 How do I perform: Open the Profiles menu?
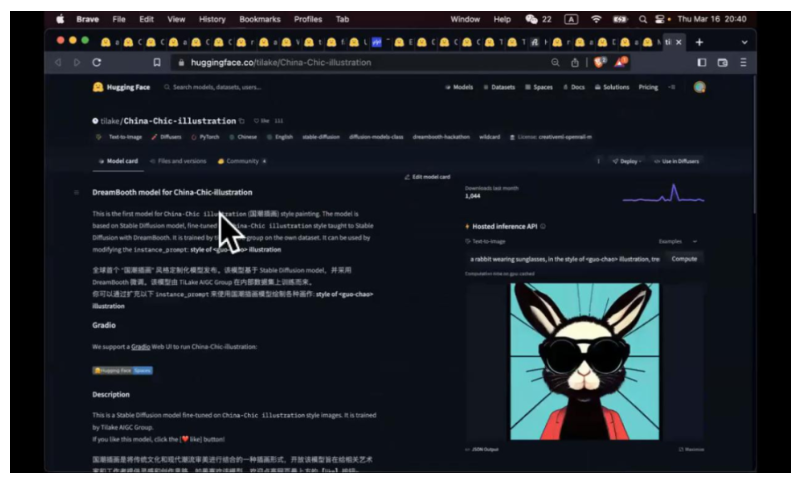[x=308, y=19]
